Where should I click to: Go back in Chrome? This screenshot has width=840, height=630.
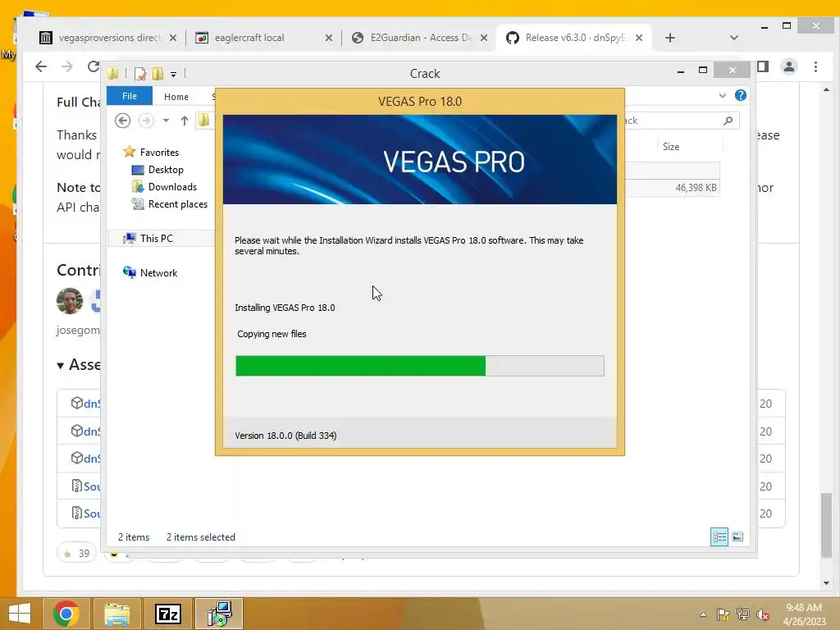click(x=41, y=66)
